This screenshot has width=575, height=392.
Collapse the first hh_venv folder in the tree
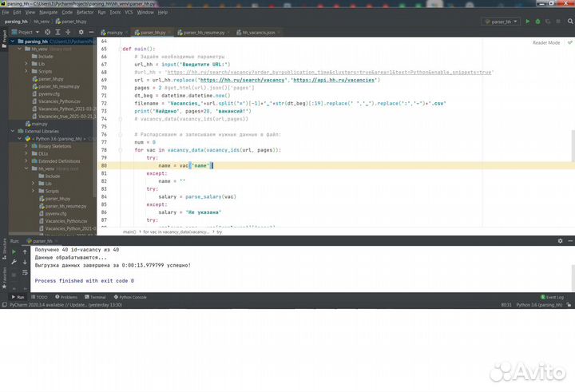click(20, 49)
